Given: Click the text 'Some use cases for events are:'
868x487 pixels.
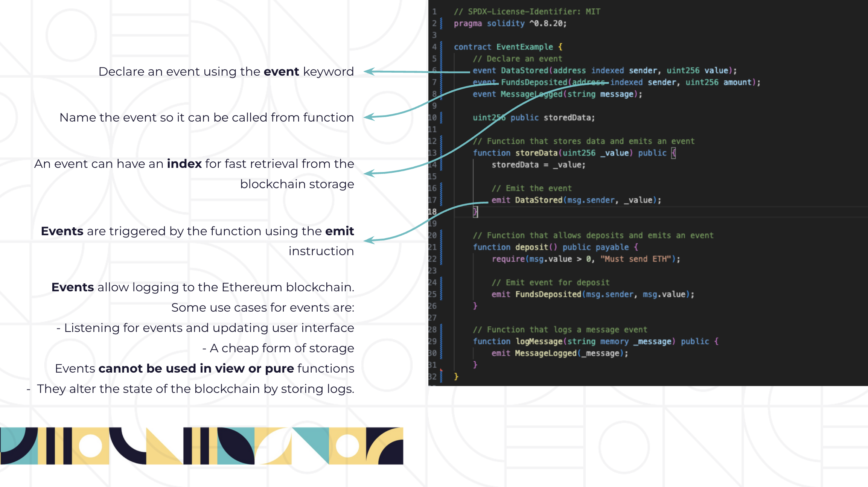Looking at the screenshot, I should click(263, 307).
